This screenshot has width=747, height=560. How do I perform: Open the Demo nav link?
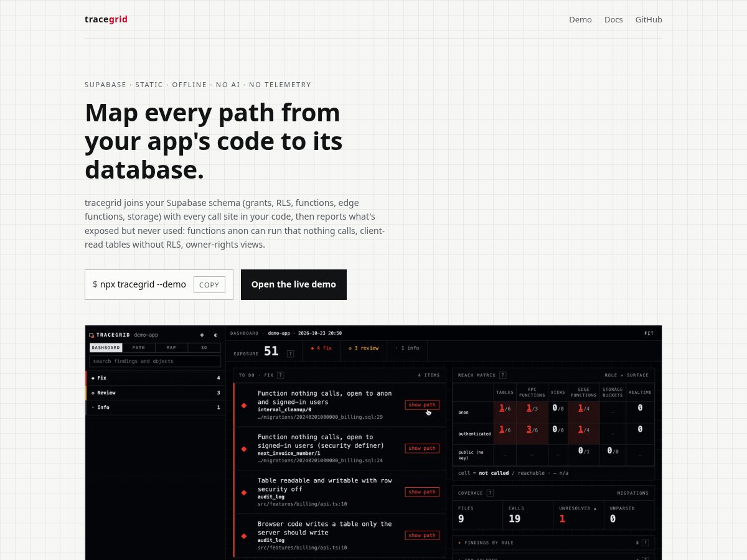(580, 19)
